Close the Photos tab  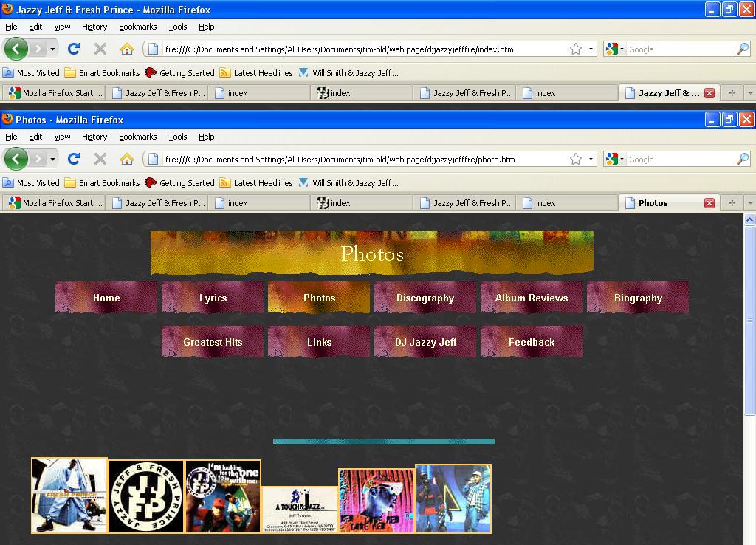(x=709, y=203)
